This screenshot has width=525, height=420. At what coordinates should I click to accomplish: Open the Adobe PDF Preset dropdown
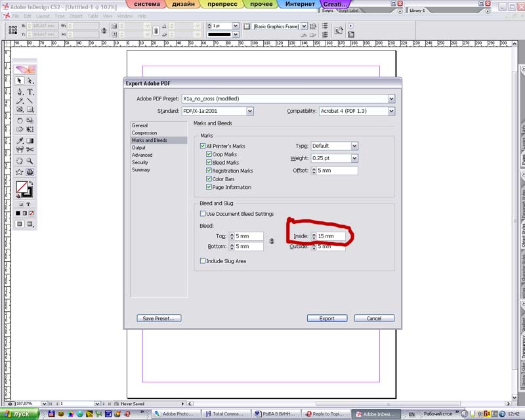391,99
